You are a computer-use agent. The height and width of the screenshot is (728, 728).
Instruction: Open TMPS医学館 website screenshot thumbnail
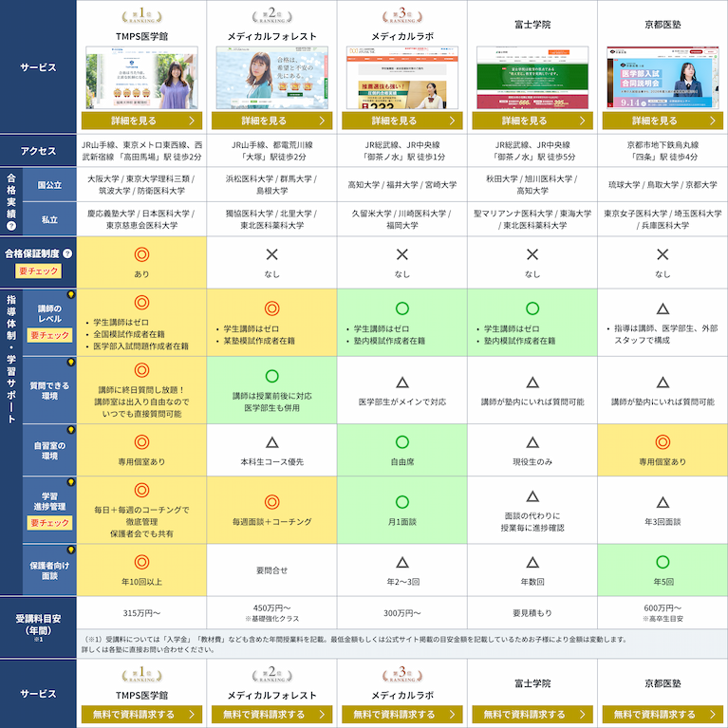tap(140, 81)
